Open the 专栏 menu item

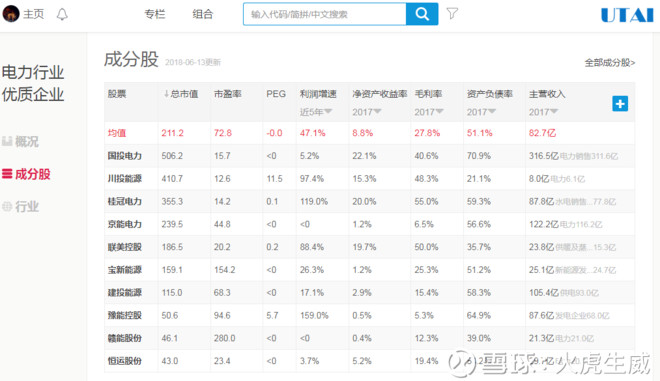155,14
